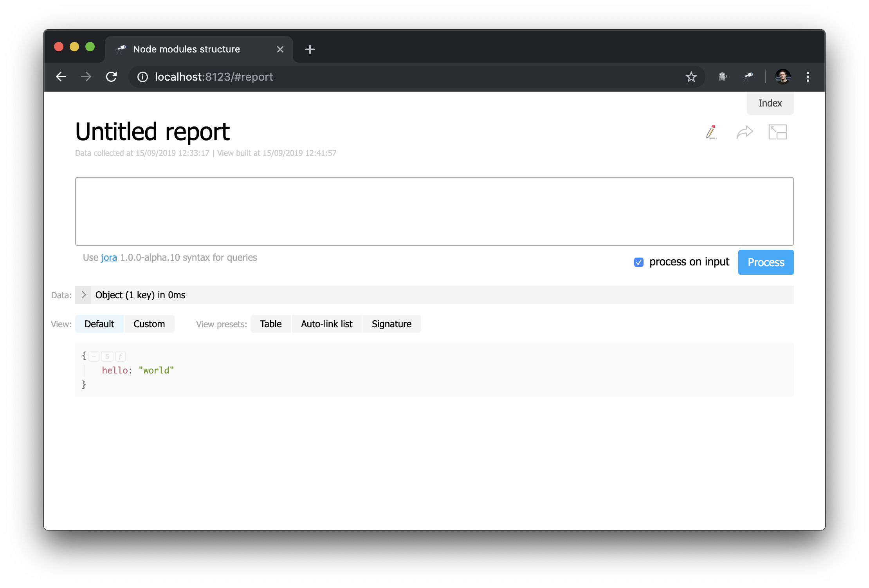Switch to the Custom view tab
Image resolution: width=869 pixels, height=588 pixels.
click(x=149, y=324)
